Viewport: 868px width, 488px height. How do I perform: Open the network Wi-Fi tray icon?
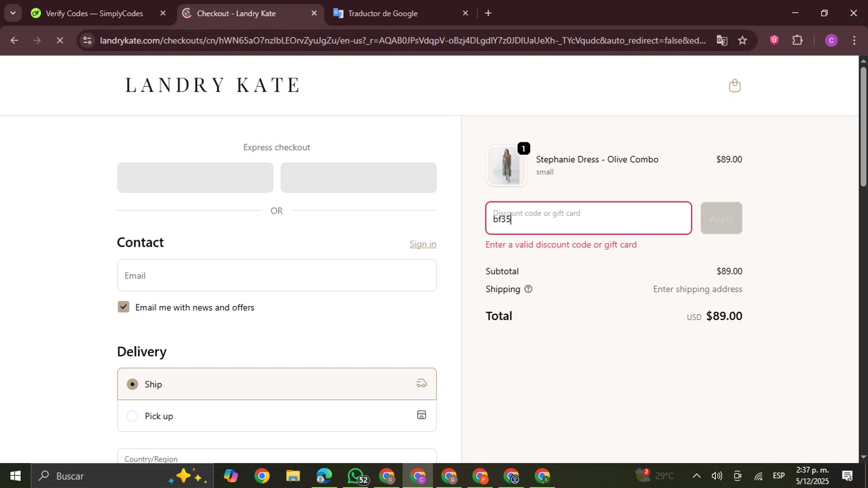point(758,476)
